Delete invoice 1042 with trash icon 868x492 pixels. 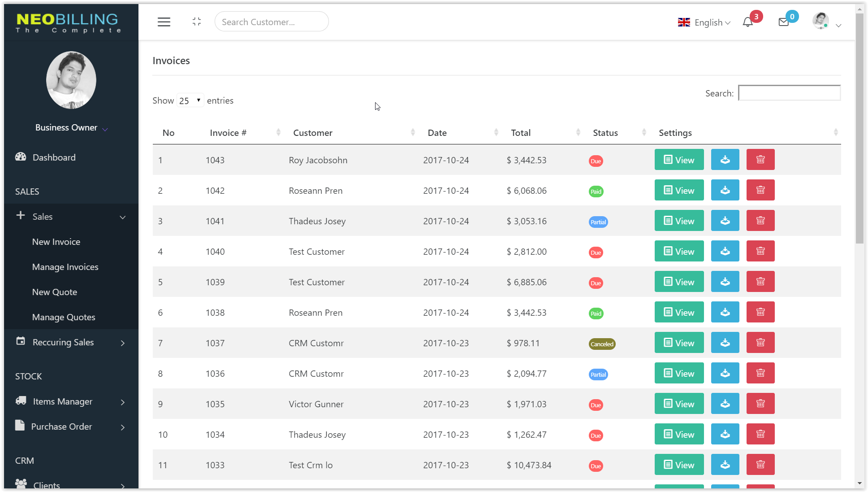[x=760, y=190]
